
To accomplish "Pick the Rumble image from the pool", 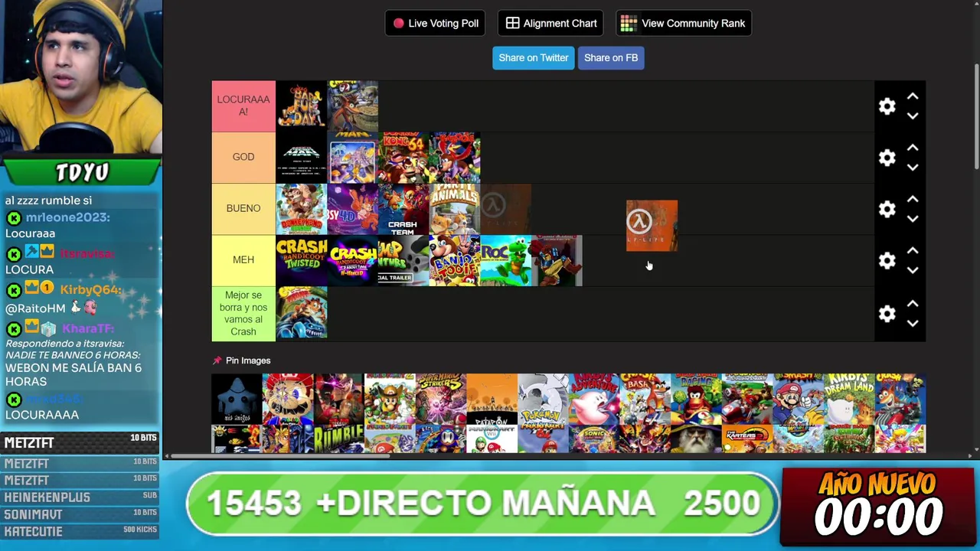I will (x=338, y=439).
